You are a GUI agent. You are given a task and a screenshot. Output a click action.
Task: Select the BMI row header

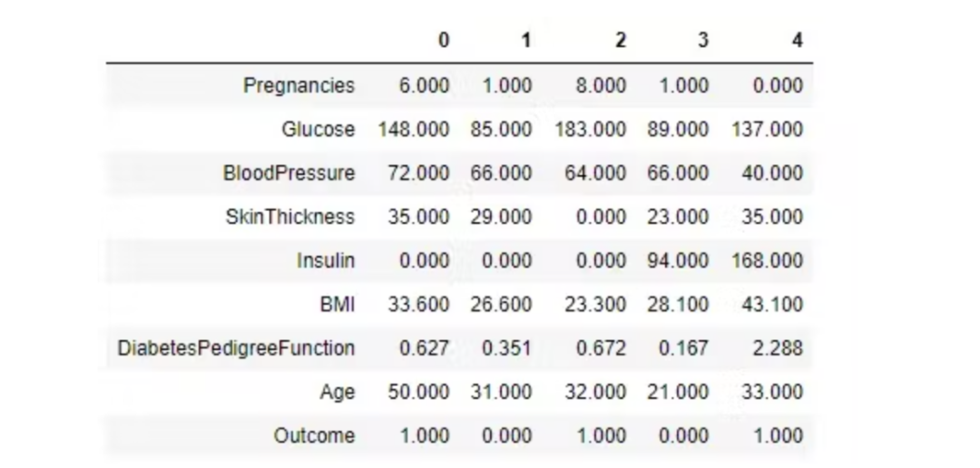[x=338, y=305]
